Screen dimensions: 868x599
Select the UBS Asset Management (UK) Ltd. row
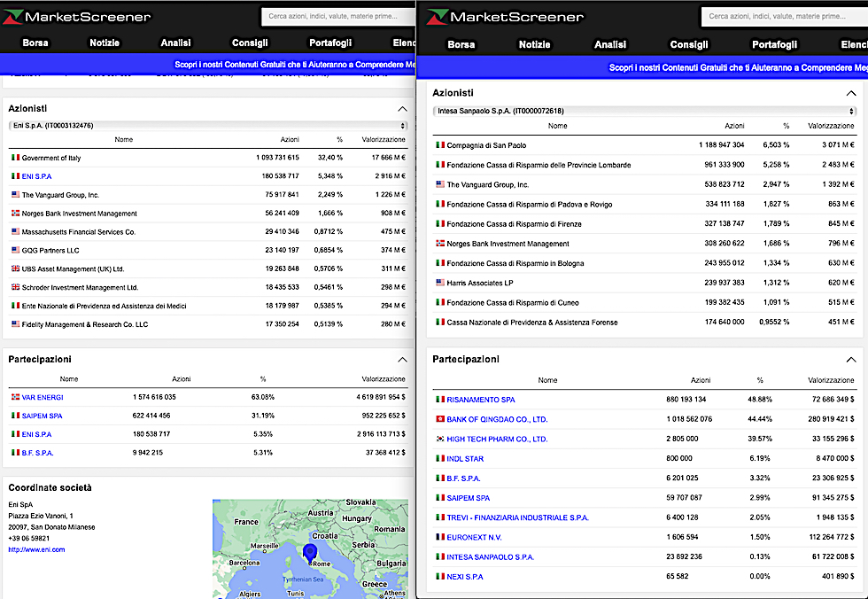point(208,269)
